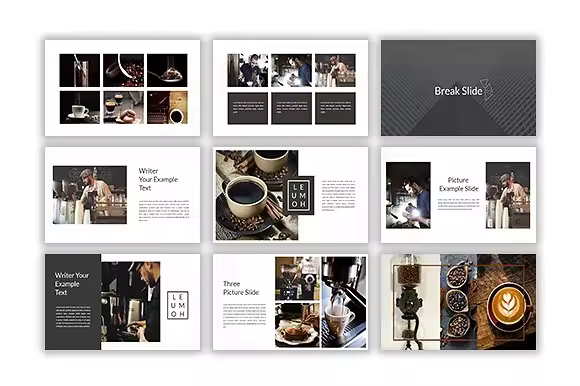Click the 'Picture Example Slide' heading text
580x386 pixels.
click(x=458, y=184)
